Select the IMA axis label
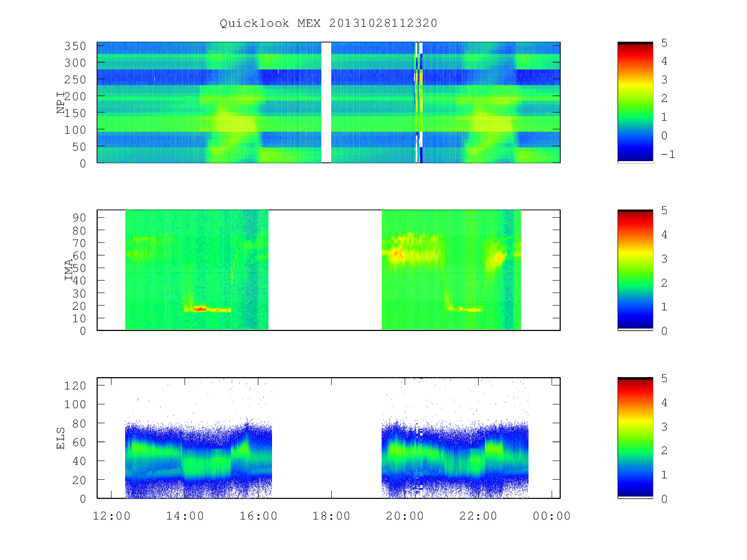The image size is (747, 560). [x=68, y=270]
